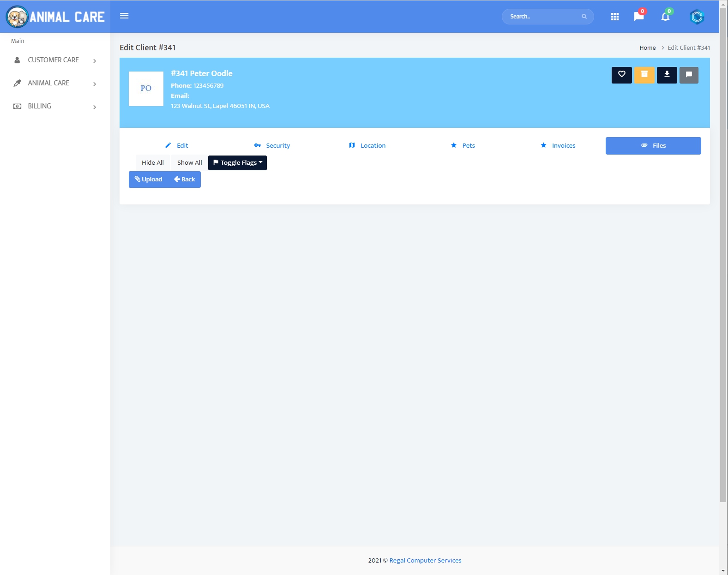This screenshot has height=575, width=728.
Task: Open the notifications bell
Action: [665, 17]
